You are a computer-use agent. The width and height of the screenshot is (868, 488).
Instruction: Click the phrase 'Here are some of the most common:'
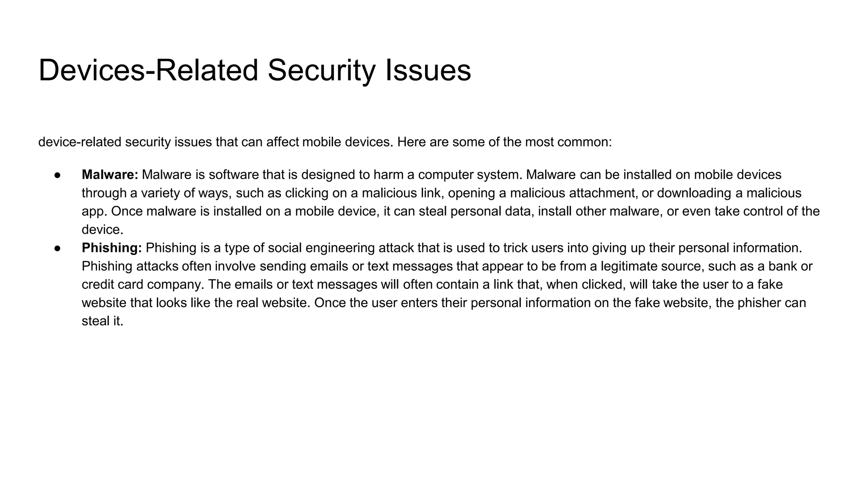click(505, 142)
